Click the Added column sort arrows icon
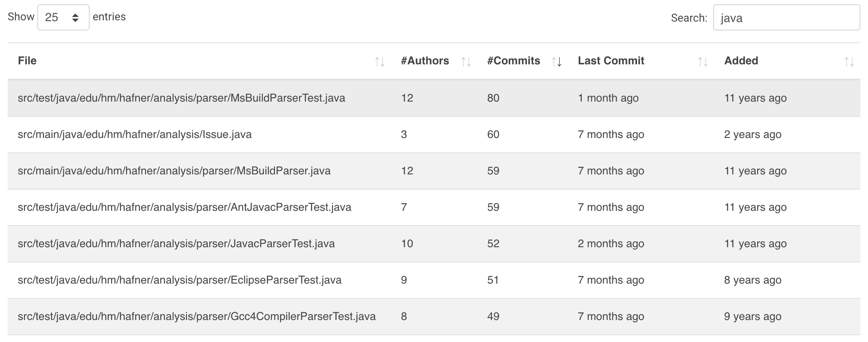Viewport: 868px width, 342px height. coord(849,62)
